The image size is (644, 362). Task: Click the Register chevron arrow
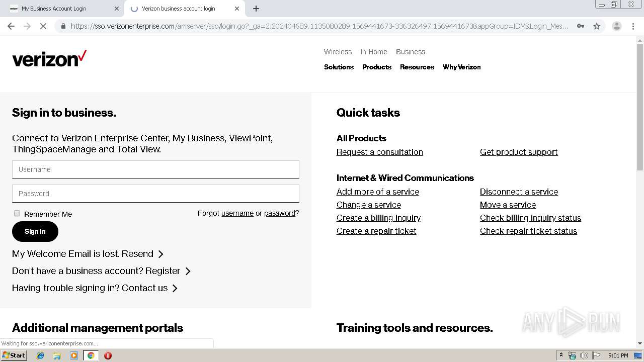[188, 271]
